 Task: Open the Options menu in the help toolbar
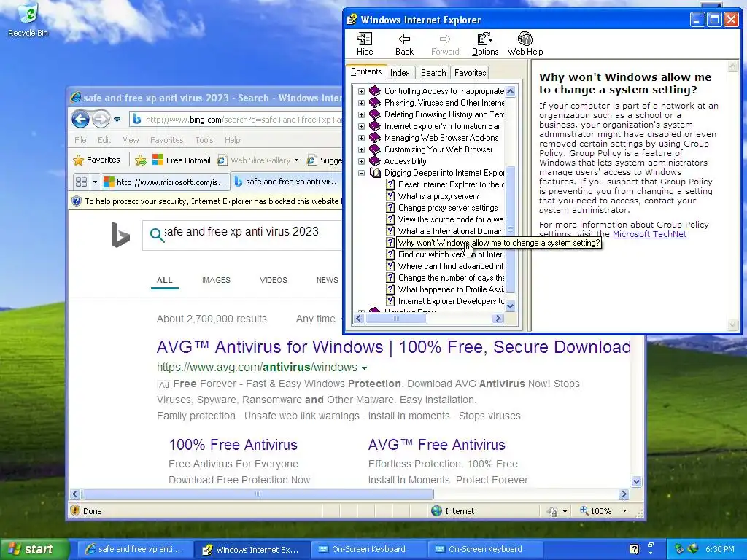pyautogui.click(x=485, y=44)
